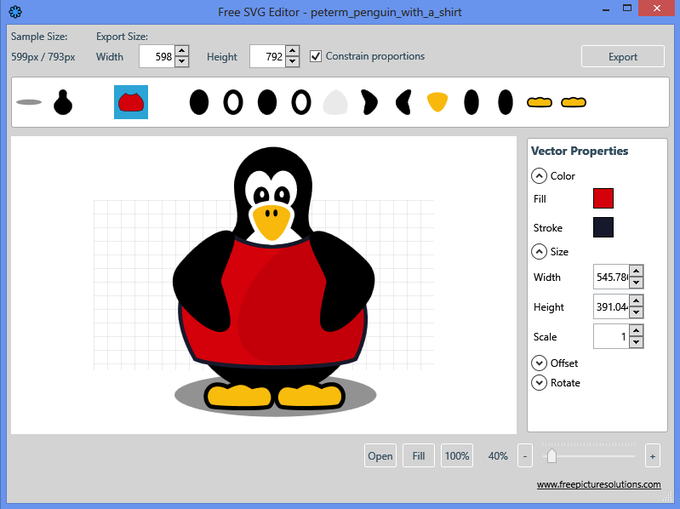Select the black penguin body silhouette shape
The image size is (680, 509).
point(63,102)
